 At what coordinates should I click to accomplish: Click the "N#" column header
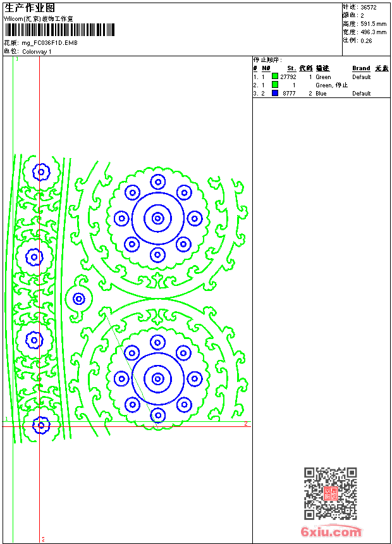(x=266, y=68)
